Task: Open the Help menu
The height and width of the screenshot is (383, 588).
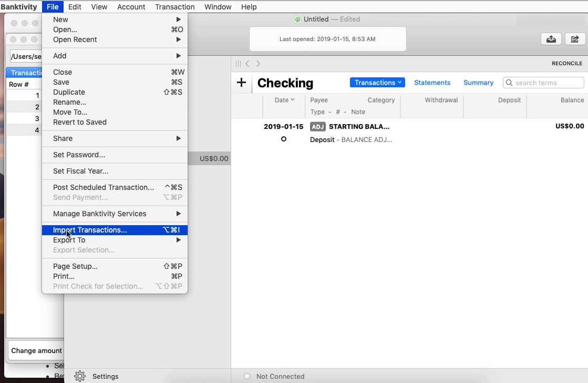Action: 249,7
